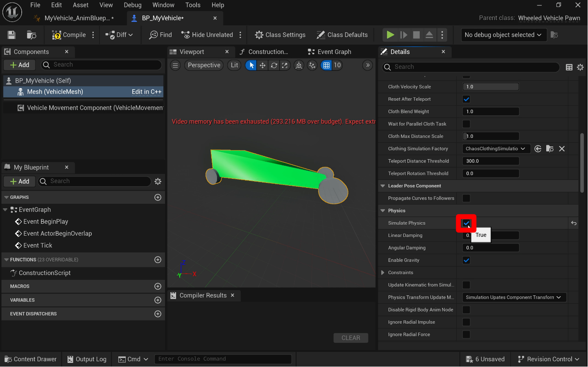Activate the Scale tool in viewport

pyautogui.click(x=285, y=65)
